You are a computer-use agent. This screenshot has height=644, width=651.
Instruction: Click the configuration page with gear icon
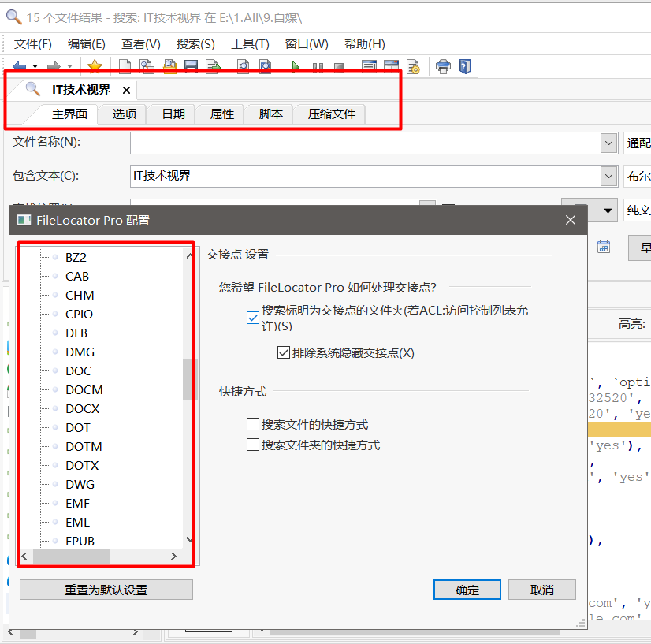click(413, 66)
